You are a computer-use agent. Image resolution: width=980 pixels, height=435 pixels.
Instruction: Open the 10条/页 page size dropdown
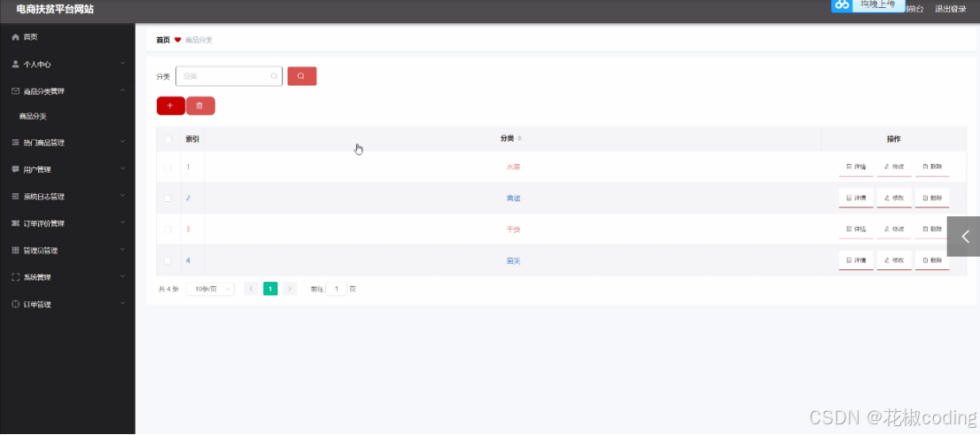211,289
